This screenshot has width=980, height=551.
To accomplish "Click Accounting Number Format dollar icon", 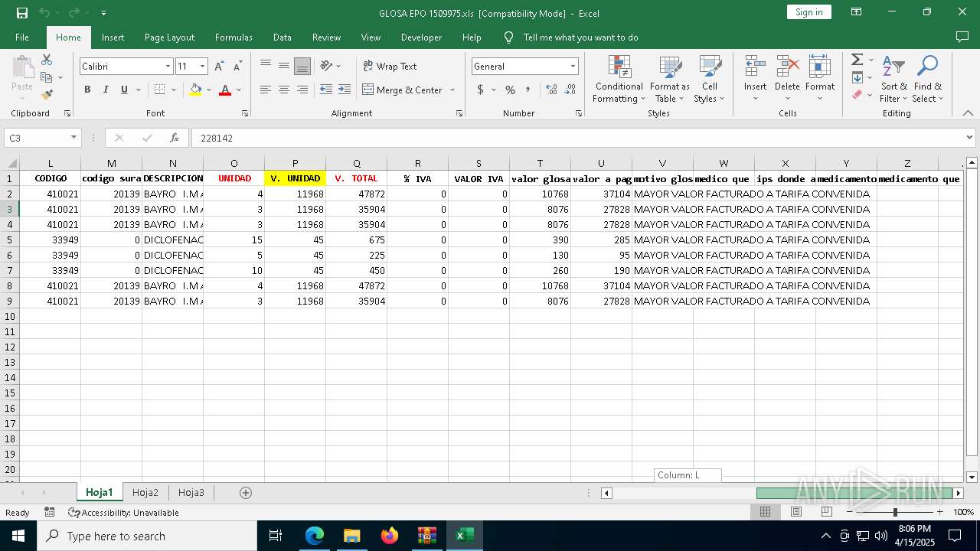I will 480,90.
